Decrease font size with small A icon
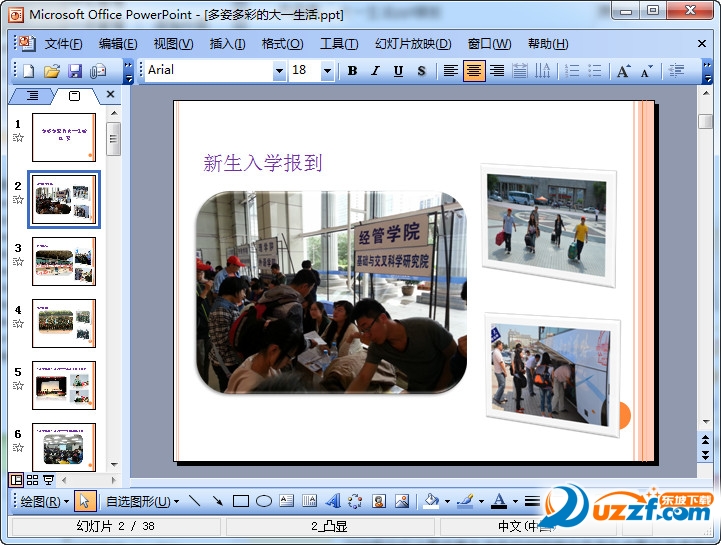Screen dimensions: 721x545 (x=647, y=71)
